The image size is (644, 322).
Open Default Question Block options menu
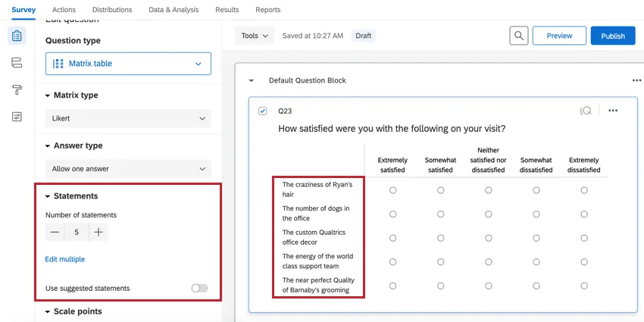pos(636,80)
